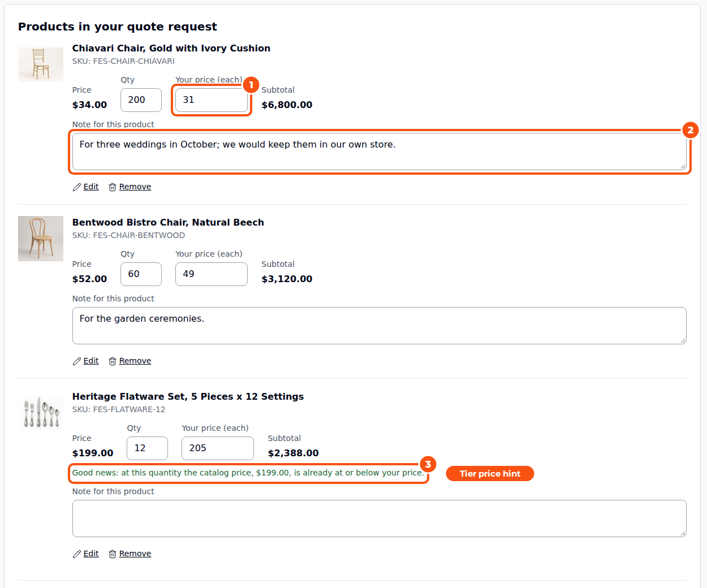Focus the Bentwood Chair quantity field

[141, 274]
